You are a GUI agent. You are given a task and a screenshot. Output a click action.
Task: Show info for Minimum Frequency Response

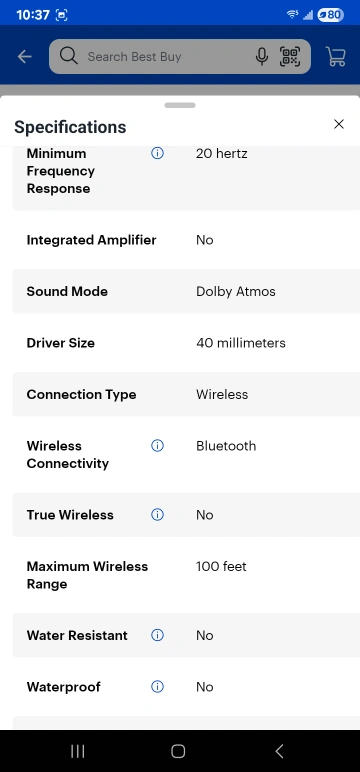click(157, 154)
